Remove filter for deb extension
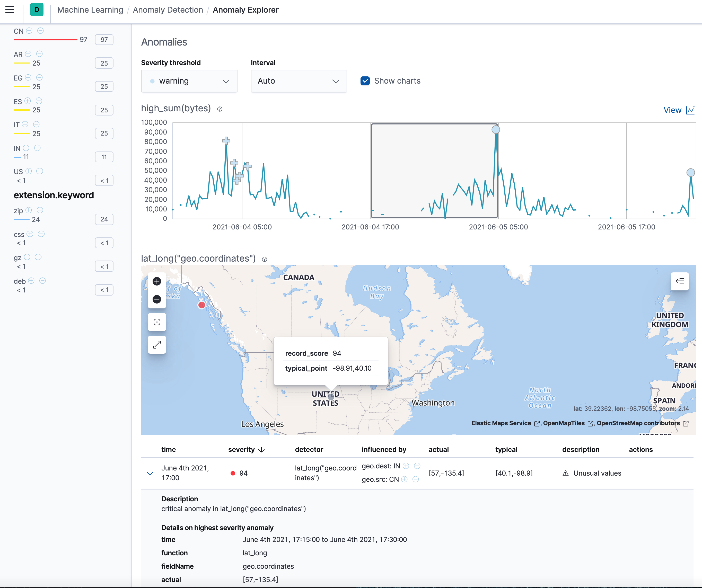This screenshot has height=588, width=702. [x=42, y=281]
